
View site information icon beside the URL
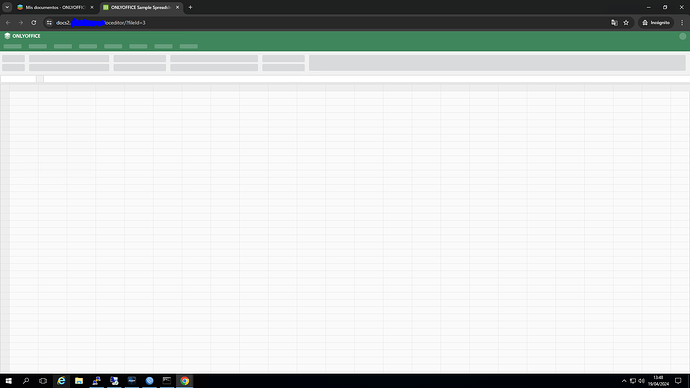click(49, 22)
